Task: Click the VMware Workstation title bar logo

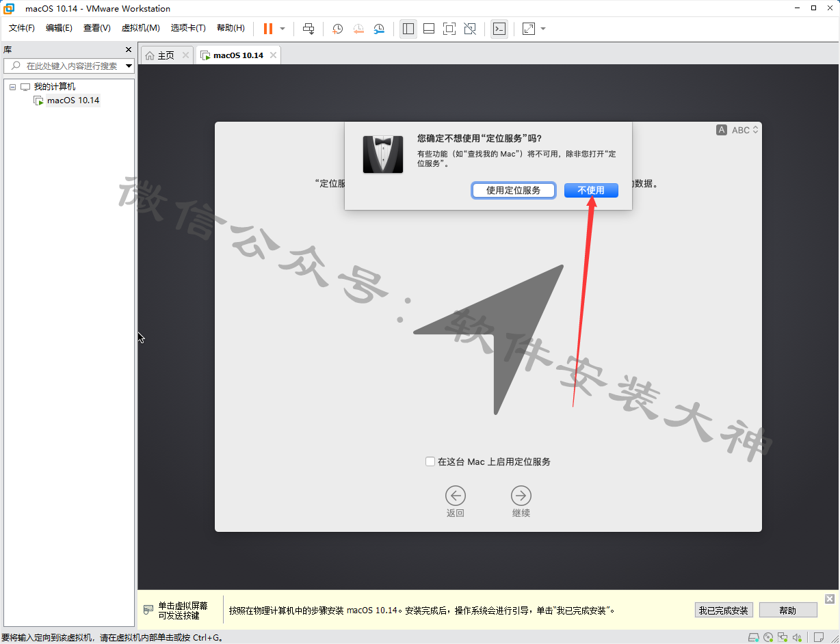Action: tap(10, 9)
